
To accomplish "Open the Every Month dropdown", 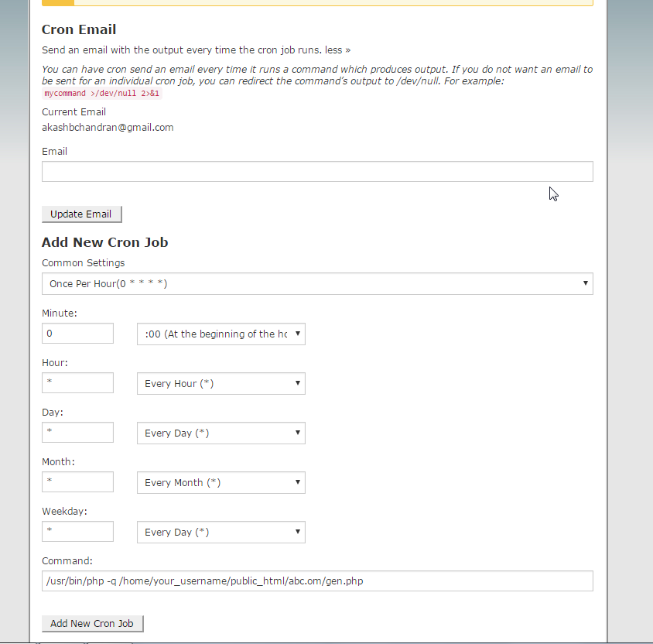I will (221, 482).
